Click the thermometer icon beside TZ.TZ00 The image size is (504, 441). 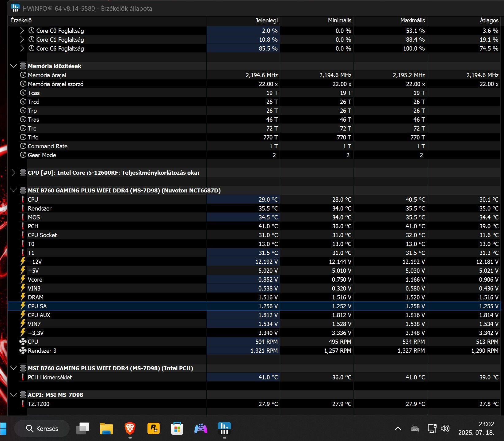pos(23,404)
